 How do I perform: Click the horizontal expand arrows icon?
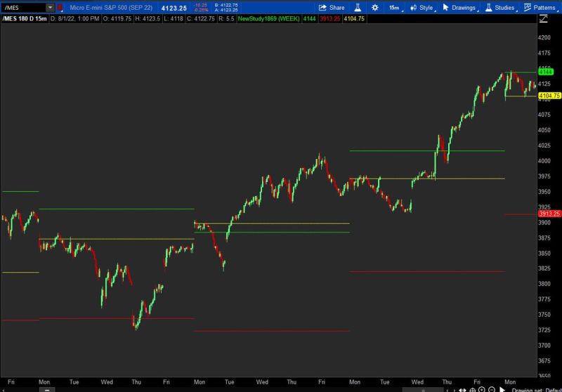(x=462, y=389)
